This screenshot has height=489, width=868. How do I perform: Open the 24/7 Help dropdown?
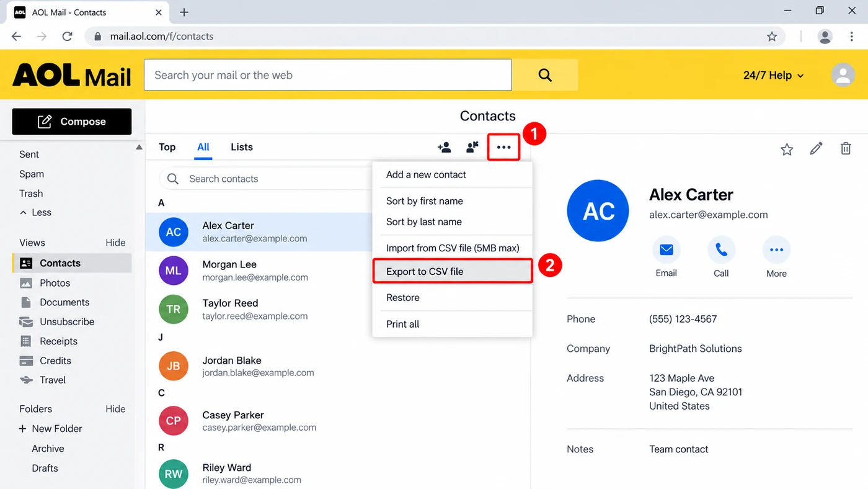(773, 75)
